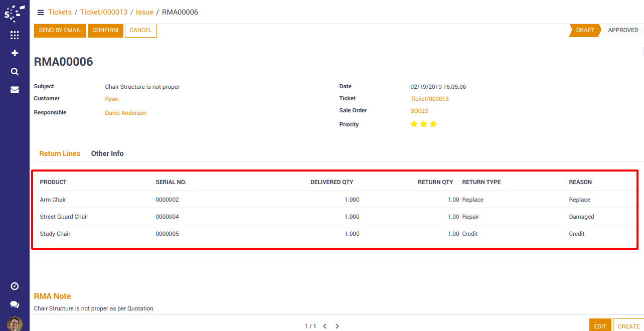Go to the previous record arrow
The width and height of the screenshot is (644, 331).
tap(325, 326)
